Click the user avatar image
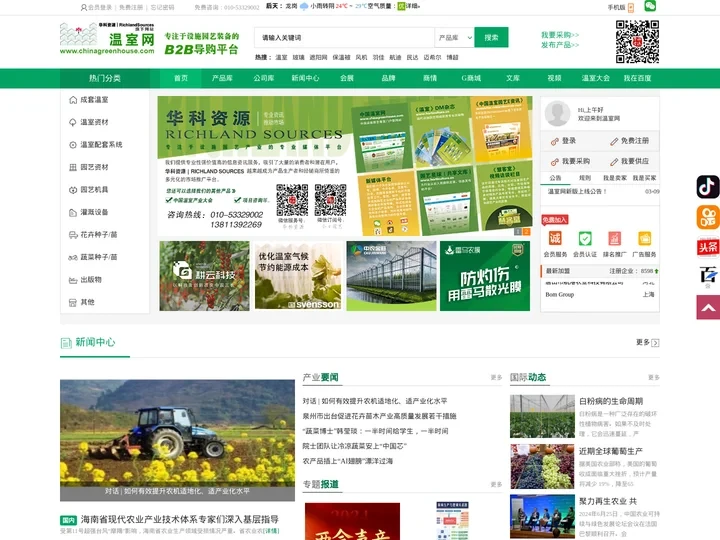This screenshot has width=720, height=540. click(557, 113)
